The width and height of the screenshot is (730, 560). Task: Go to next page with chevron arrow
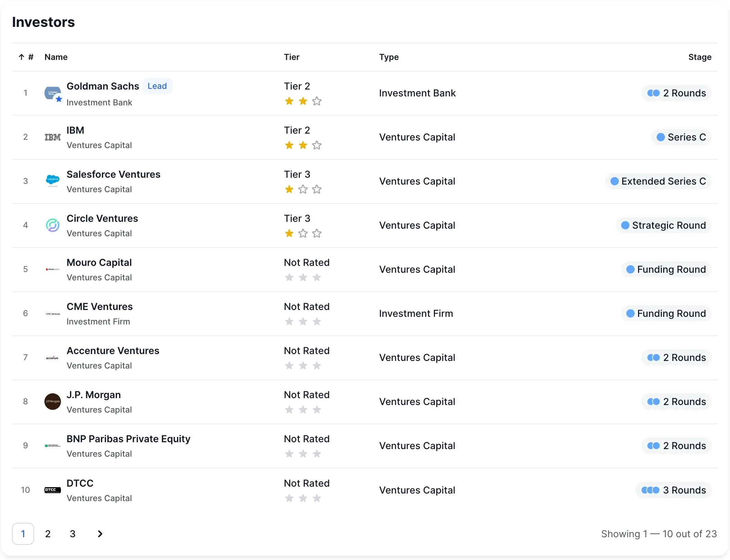(100, 534)
